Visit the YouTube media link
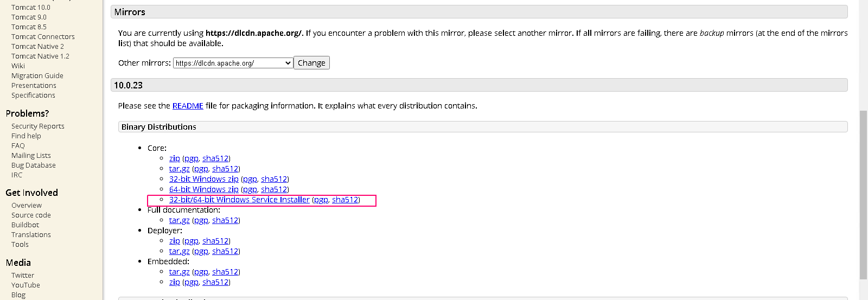The image size is (868, 300). [25, 285]
